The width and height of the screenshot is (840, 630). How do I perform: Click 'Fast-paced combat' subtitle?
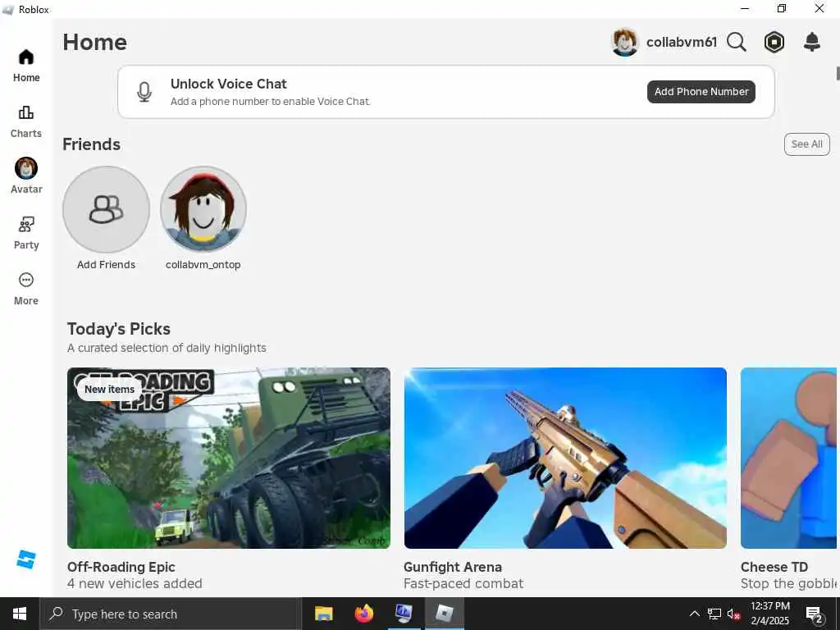coord(463,583)
